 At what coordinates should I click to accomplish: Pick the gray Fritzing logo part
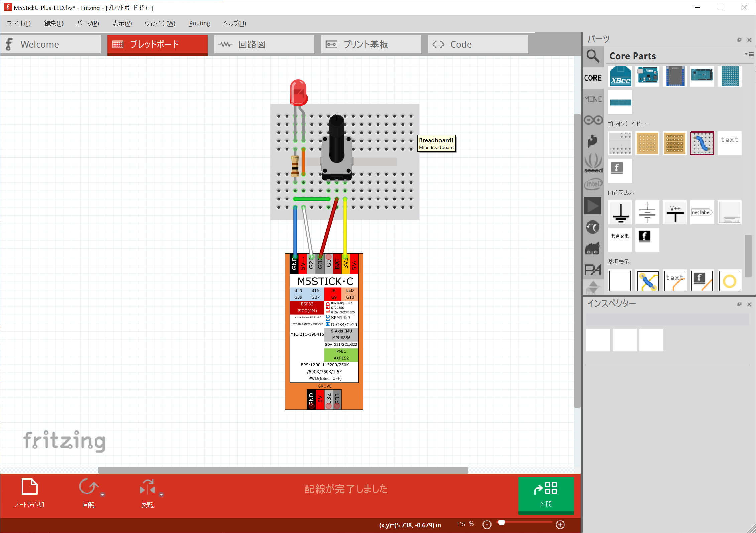[x=620, y=171]
